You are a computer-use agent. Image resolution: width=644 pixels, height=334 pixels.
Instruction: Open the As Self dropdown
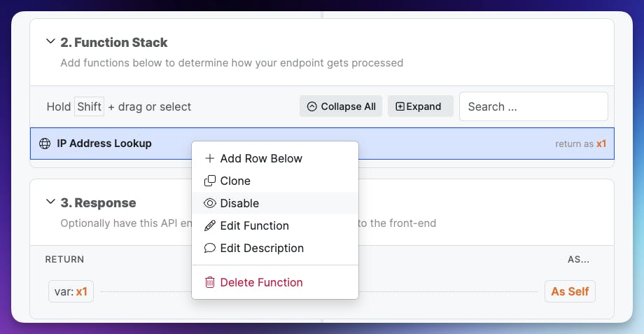coord(569,291)
